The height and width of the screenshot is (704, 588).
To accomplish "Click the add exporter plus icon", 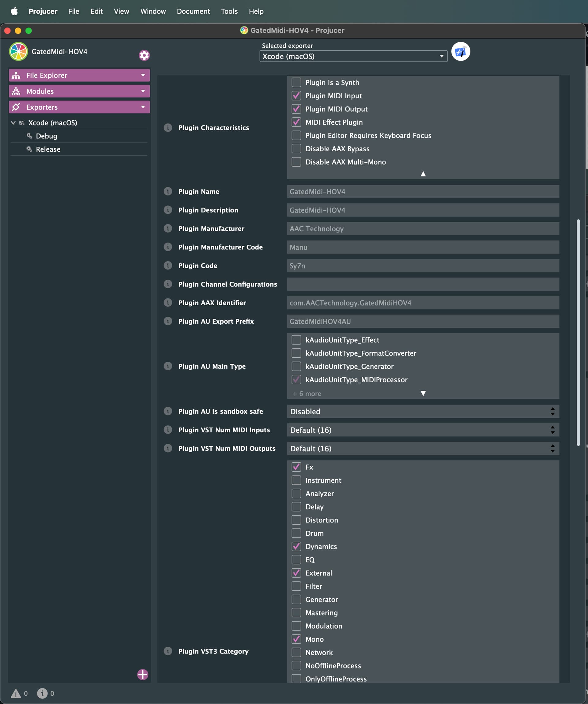I will 143,675.
